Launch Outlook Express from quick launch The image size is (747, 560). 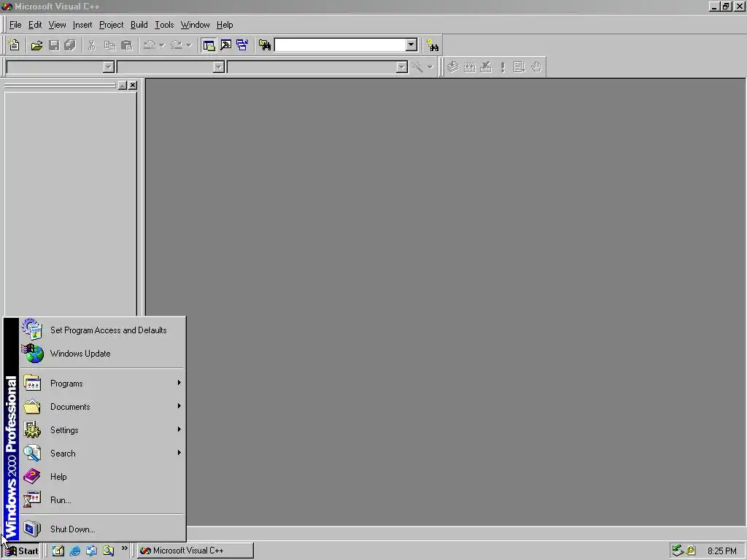pyautogui.click(x=91, y=551)
